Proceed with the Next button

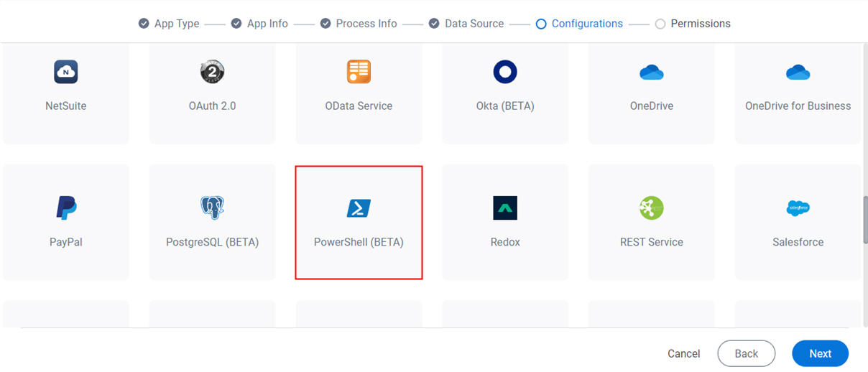821,353
